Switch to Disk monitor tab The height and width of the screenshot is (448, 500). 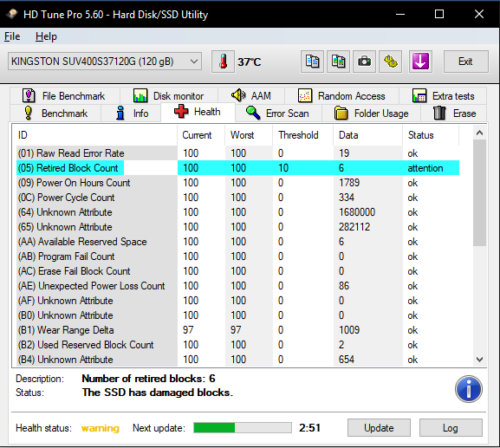pos(169,95)
